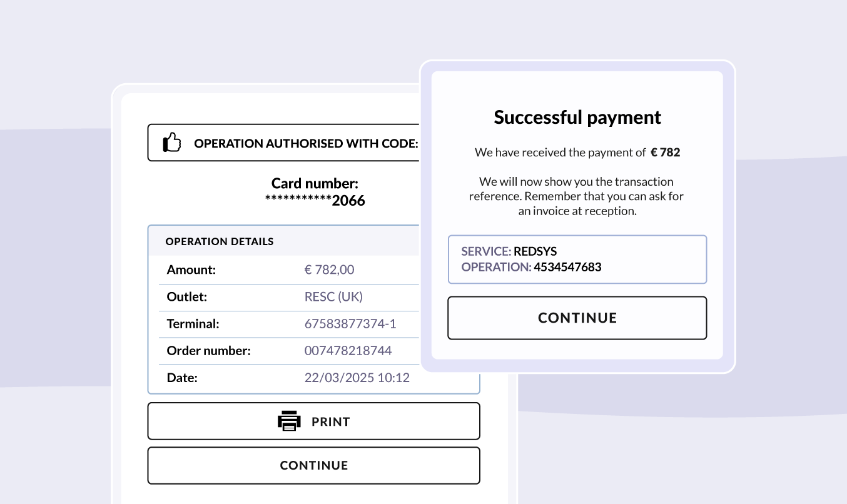Click the 'Terminal:' label
Image resolution: width=847 pixels, height=504 pixels.
pyautogui.click(x=193, y=324)
